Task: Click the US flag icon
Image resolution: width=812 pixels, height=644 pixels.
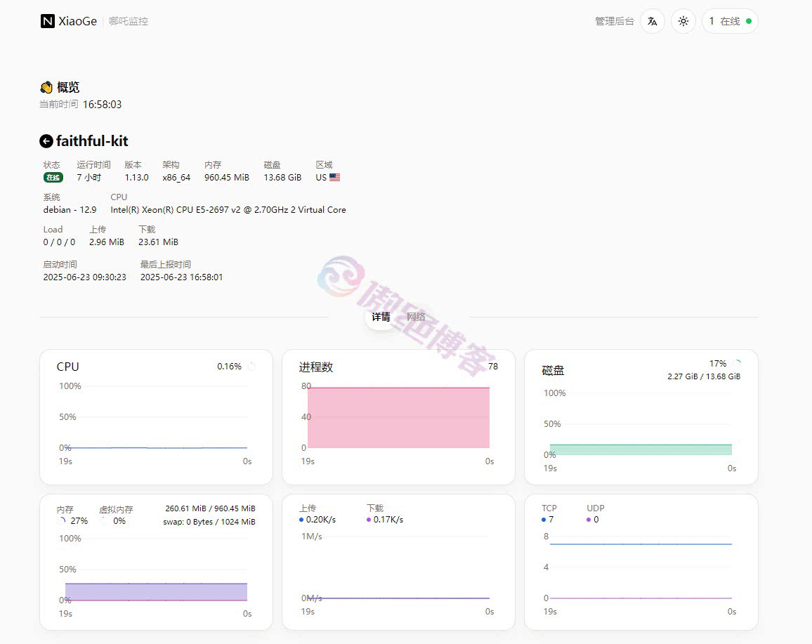Action: (334, 177)
